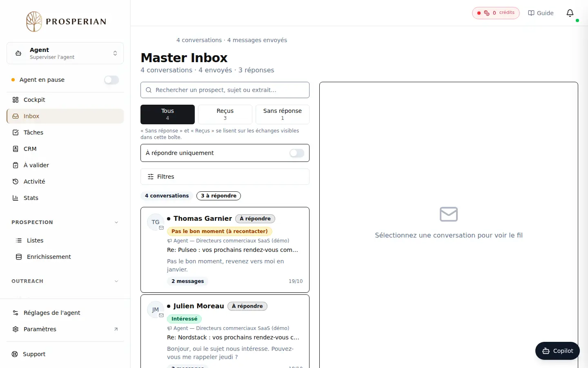Enable the À répondre uniquement switch
The image size is (588, 368).
pyautogui.click(x=297, y=153)
